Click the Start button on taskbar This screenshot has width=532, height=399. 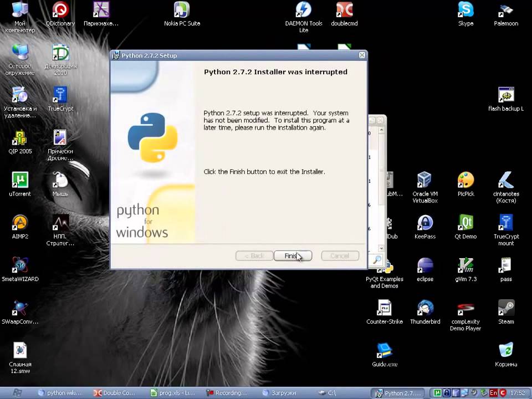(17, 393)
